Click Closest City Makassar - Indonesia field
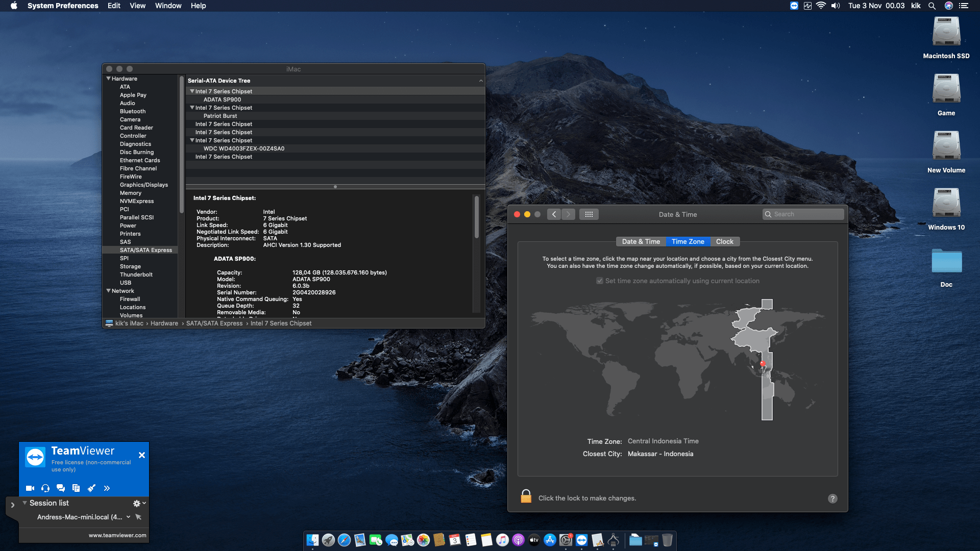 coord(660,454)
